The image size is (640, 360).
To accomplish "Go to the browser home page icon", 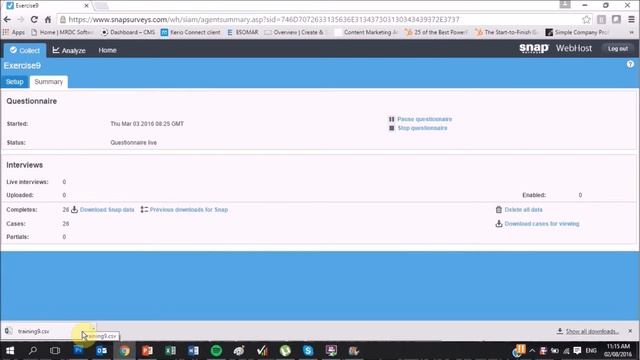I will click(x=48, y=20).
